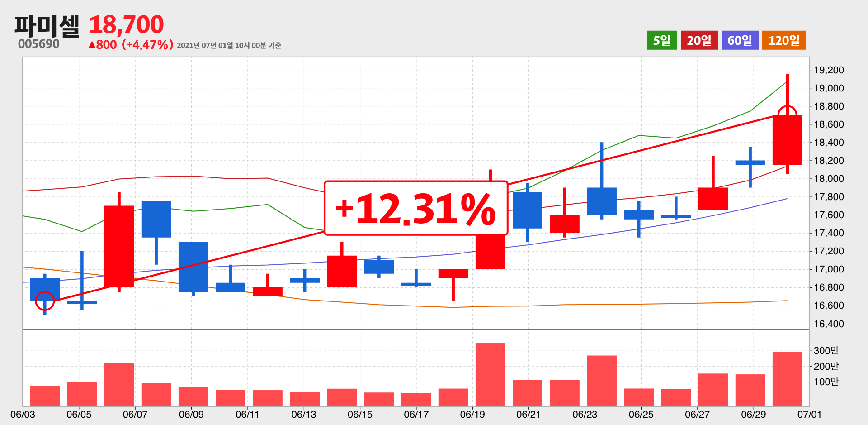Click the date label 06/19

472,415
